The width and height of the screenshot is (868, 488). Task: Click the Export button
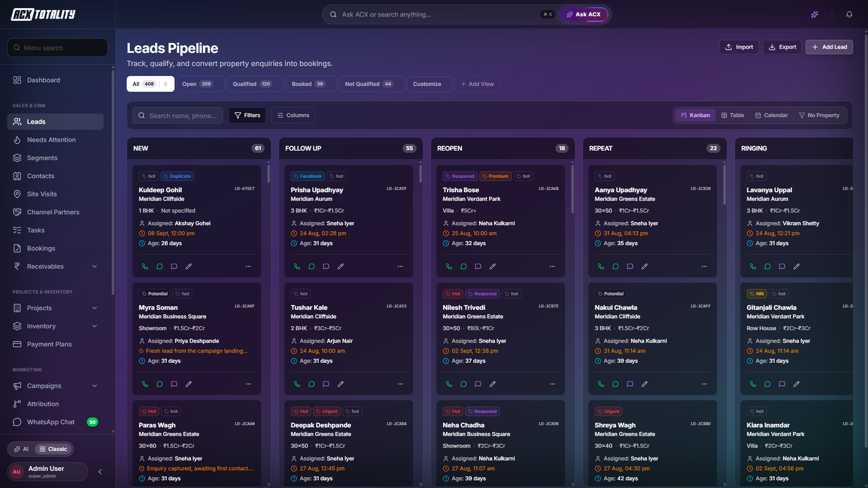click(x=782, y=47)
